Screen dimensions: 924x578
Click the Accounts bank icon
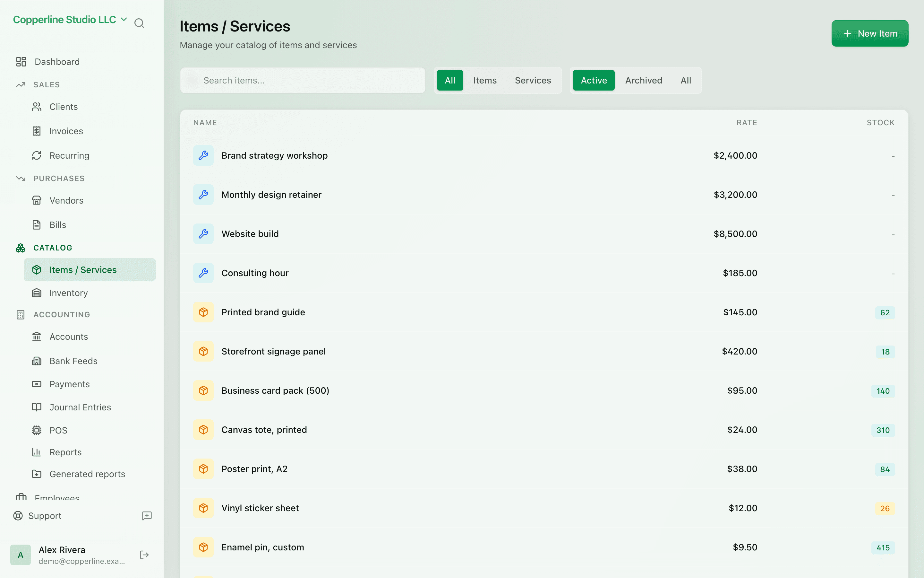[x=37, y=337]
